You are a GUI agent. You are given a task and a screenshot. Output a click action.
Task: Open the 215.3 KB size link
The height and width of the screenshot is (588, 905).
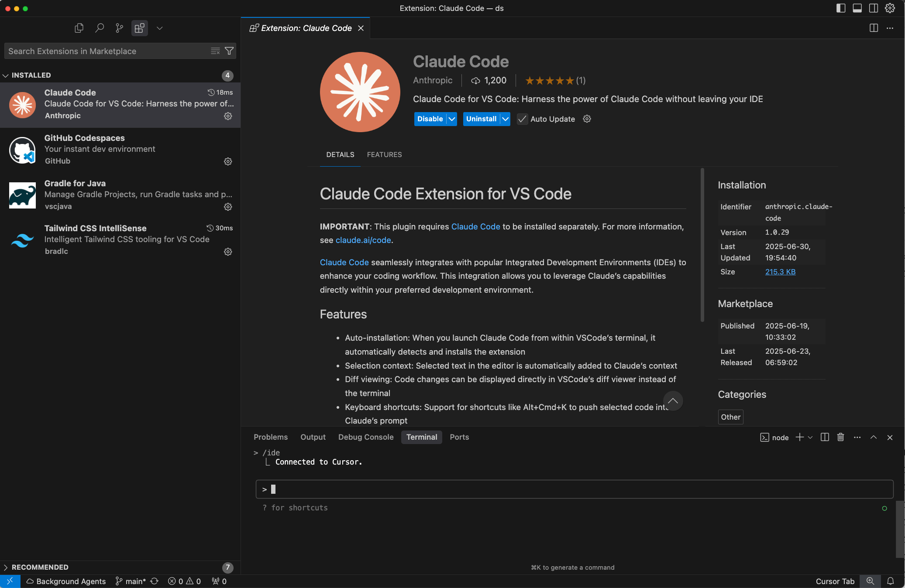point(780,272)
